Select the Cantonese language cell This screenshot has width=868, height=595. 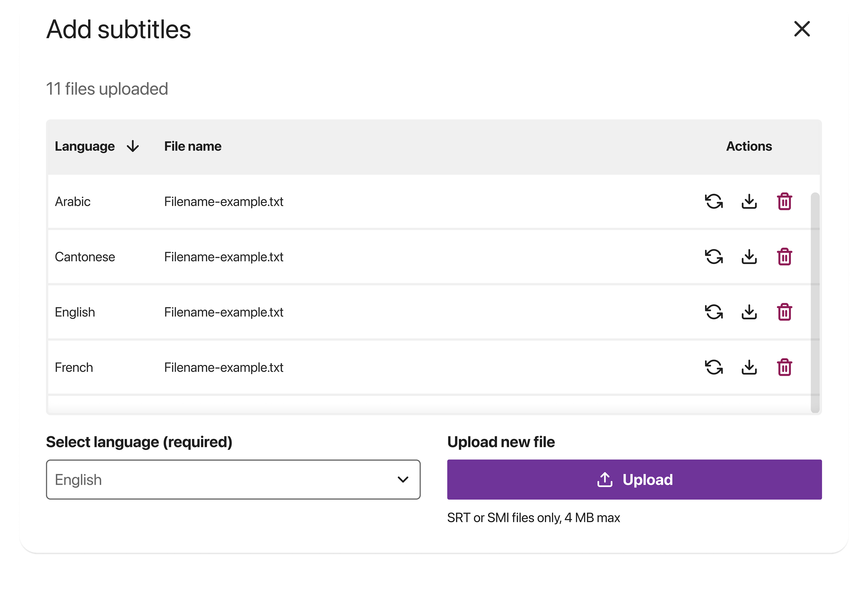[85, 257]
